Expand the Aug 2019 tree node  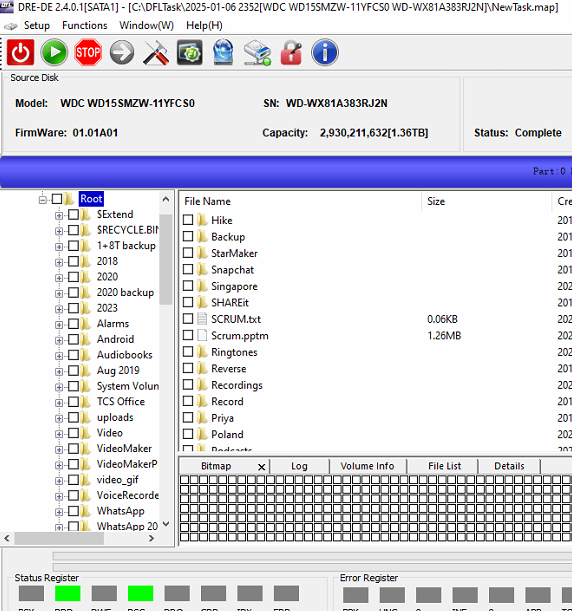59,371
